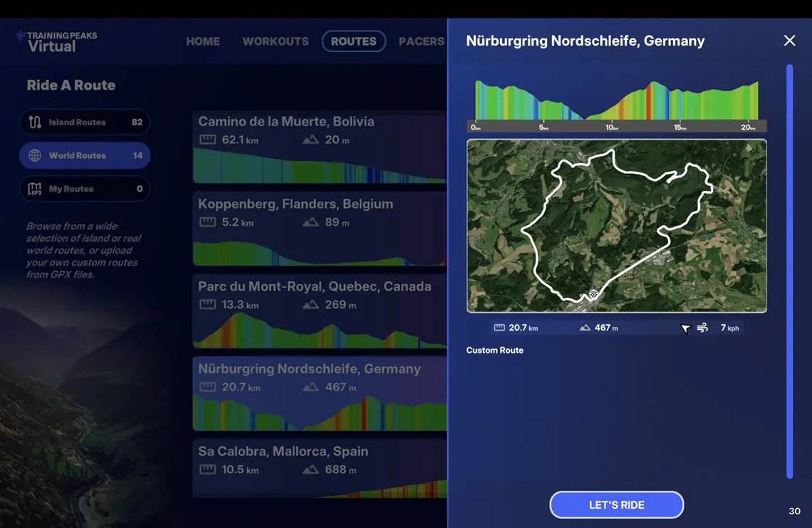
Task: Click the Nürburgring satellite route map
Action: click(617, 226)
